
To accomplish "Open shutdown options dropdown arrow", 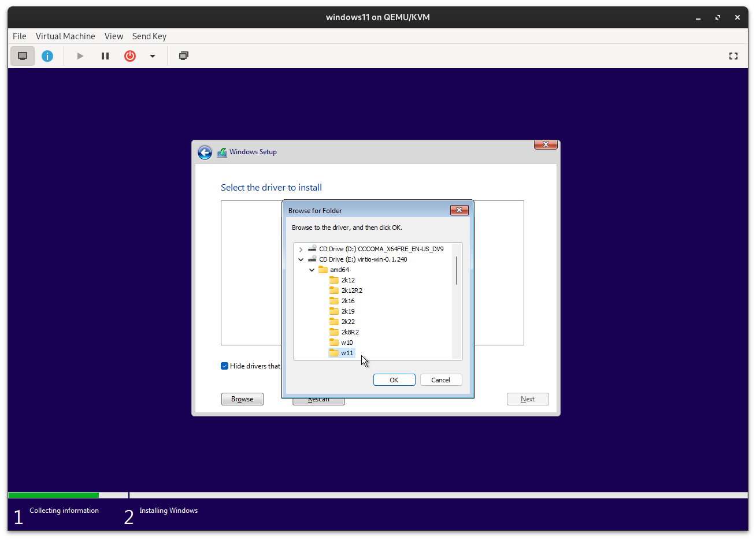I will [153, 56].
